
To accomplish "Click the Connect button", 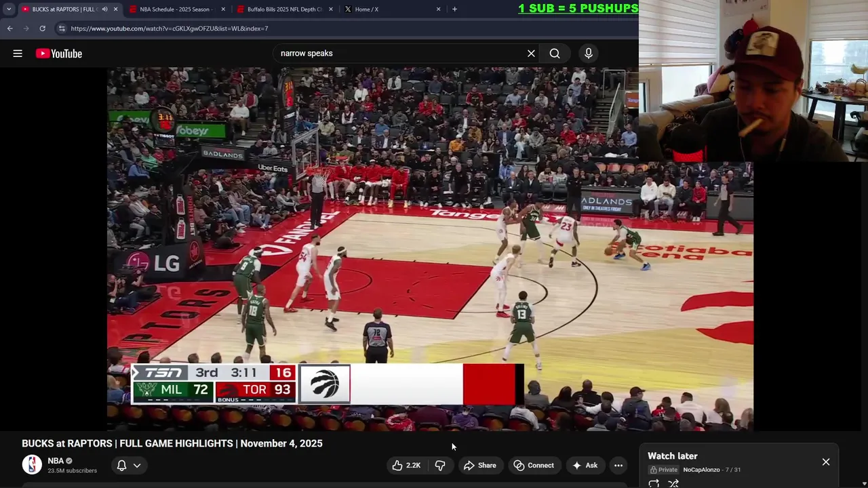I will (534, 465).
